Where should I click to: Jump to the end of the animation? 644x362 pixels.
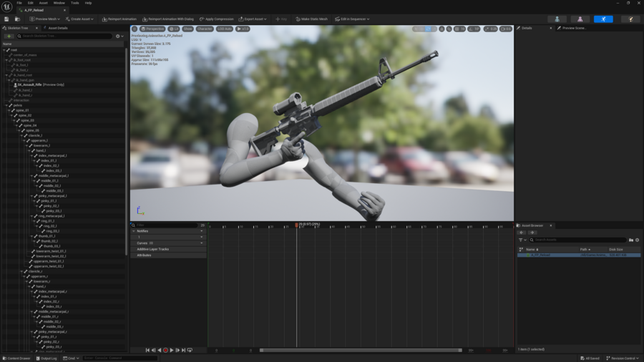point(184,351)
